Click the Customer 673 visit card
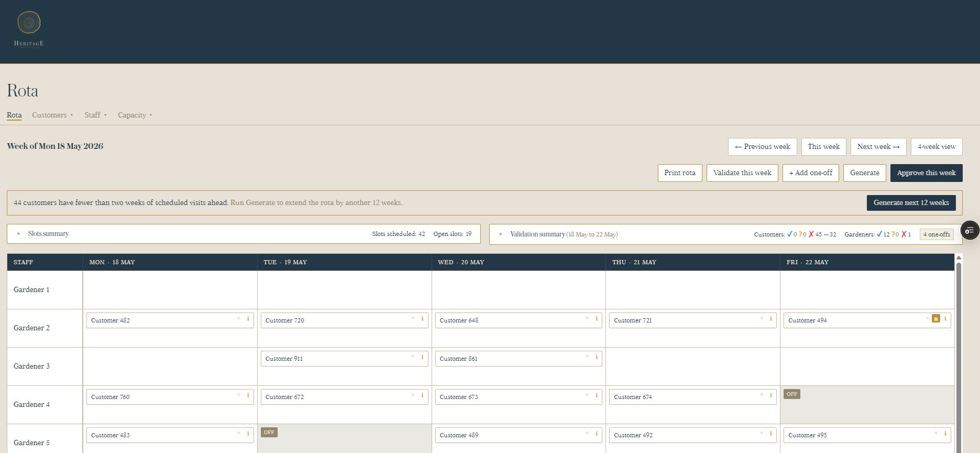This screenshot has width=980, height=453. click(x=519, y=397)
